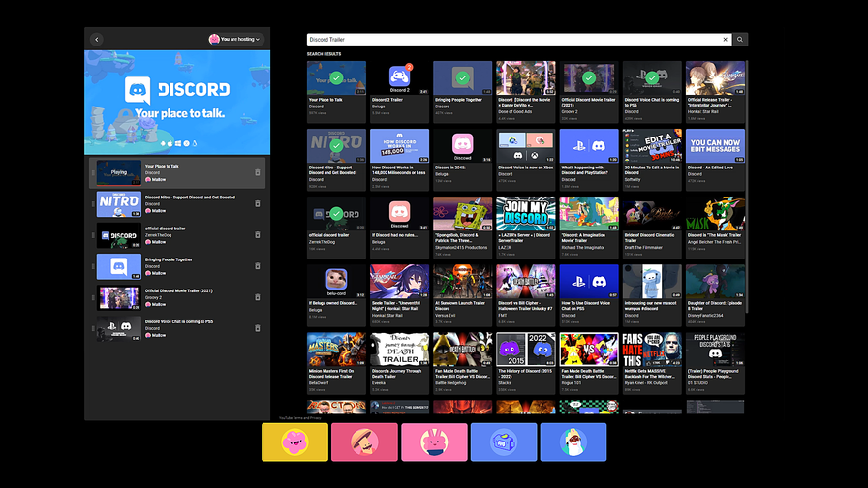Select the pink participant tile with bunny avatar
Screen dimensions: 868x488
[434, 442]
